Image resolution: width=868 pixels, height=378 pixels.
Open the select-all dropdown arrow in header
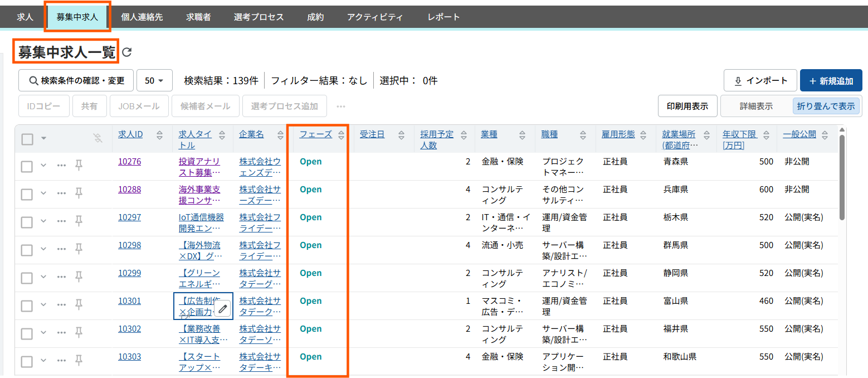pyautogui.click(x=43, y=138)
